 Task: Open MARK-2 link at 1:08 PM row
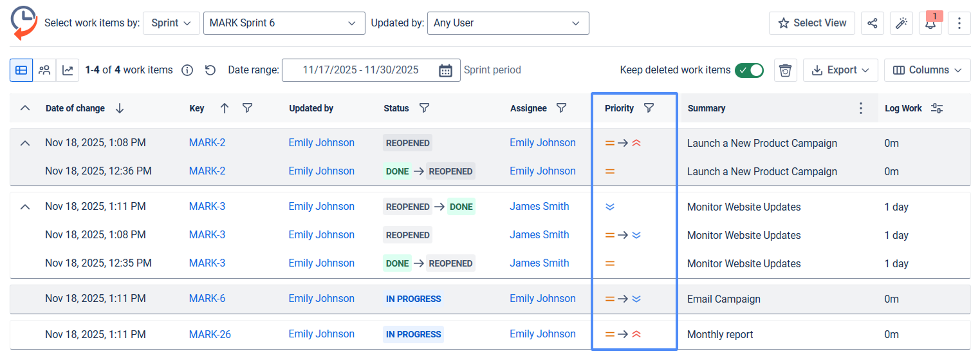pyautogui.click(x=207, y=143)
